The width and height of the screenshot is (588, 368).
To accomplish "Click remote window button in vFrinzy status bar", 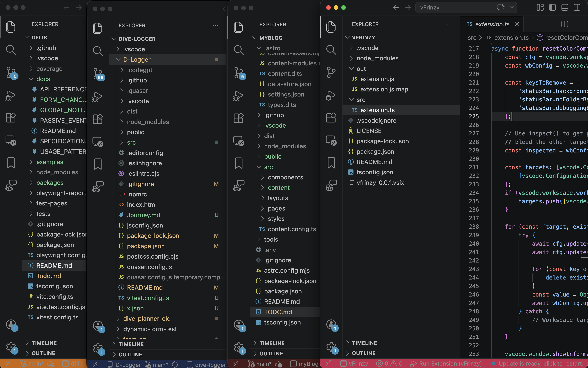I will click(328, 363).
